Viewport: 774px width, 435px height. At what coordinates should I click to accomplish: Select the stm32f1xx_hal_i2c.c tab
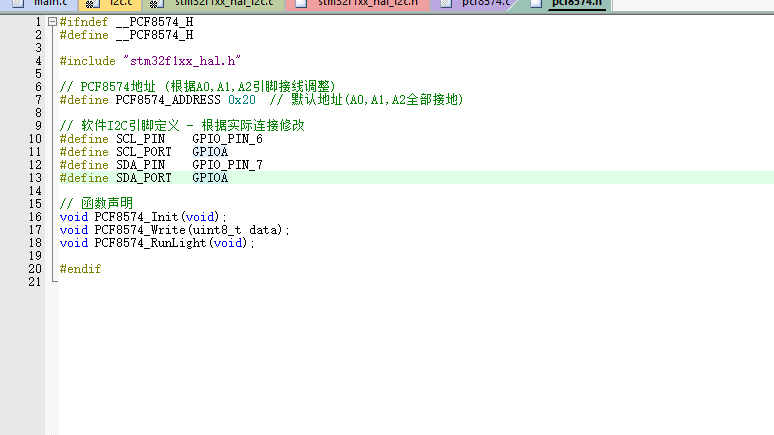point(223,4)
